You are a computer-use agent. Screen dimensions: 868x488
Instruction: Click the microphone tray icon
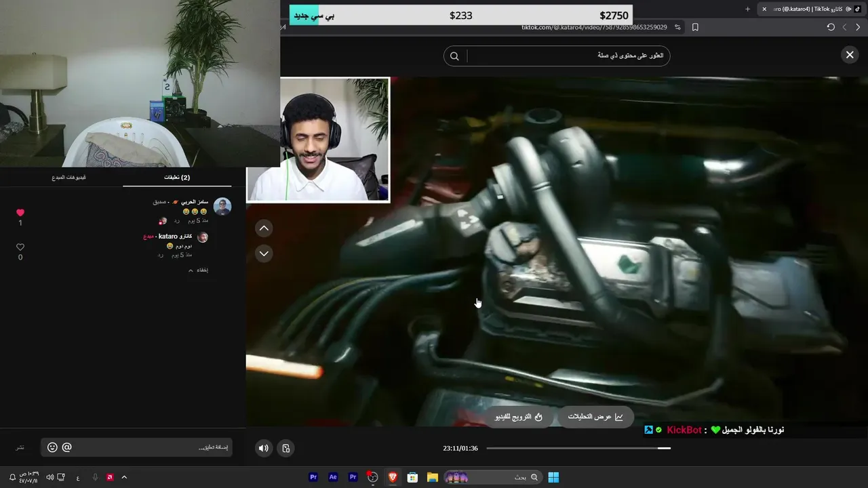pyautogui.click(x=95, y=477)
